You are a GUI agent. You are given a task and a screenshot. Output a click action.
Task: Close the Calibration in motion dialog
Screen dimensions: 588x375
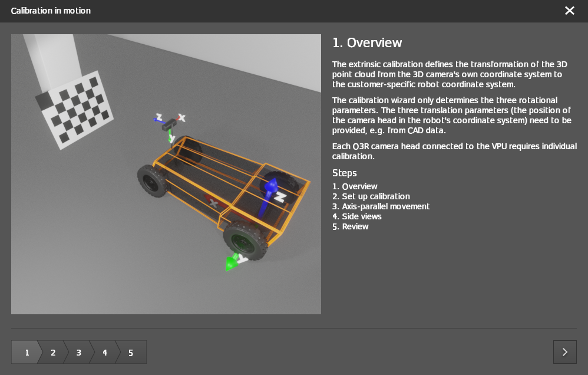click(x=569, y=11)
